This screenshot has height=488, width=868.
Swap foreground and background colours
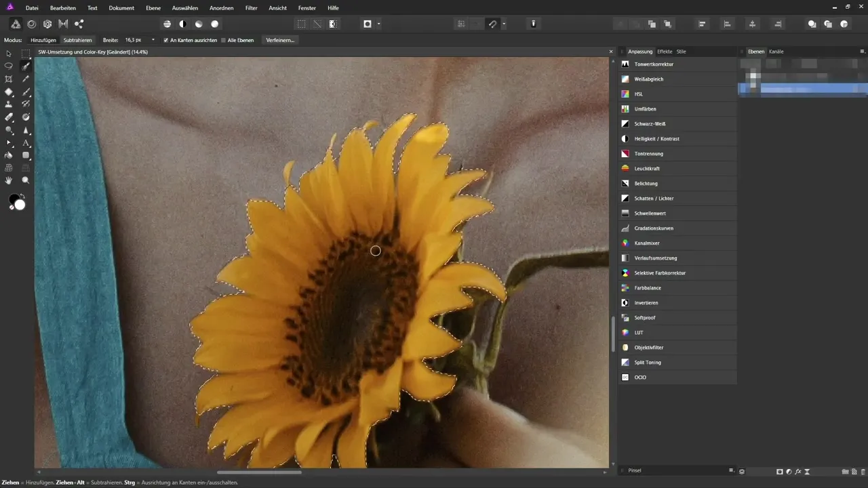click(22, 197)
